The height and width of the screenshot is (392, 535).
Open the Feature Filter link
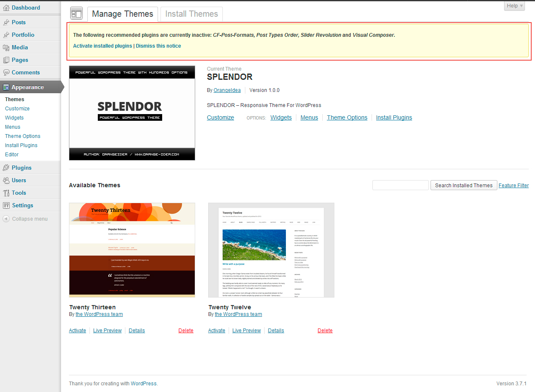514,186
